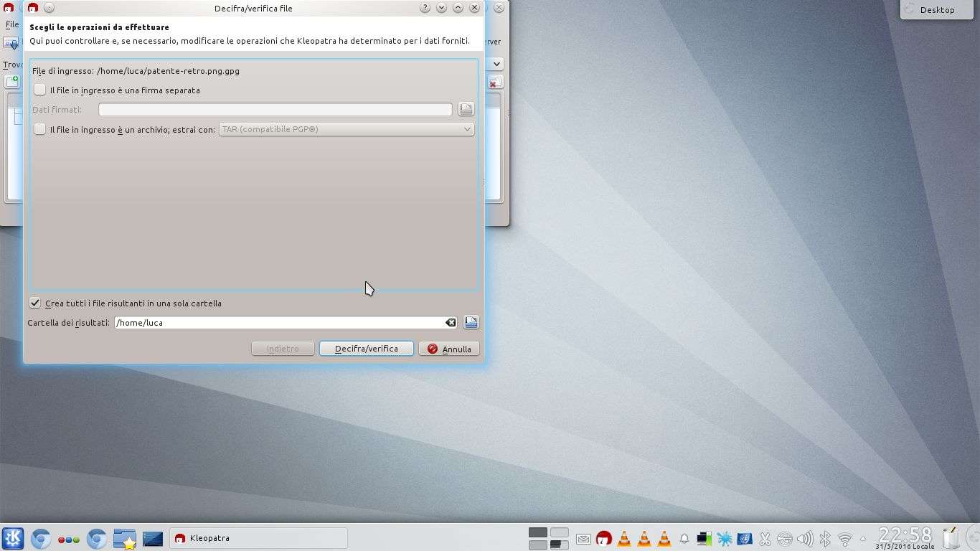Open folder browser for Cartella dei risultati
The height and width of the screenshot is (551, 980).
471,323
